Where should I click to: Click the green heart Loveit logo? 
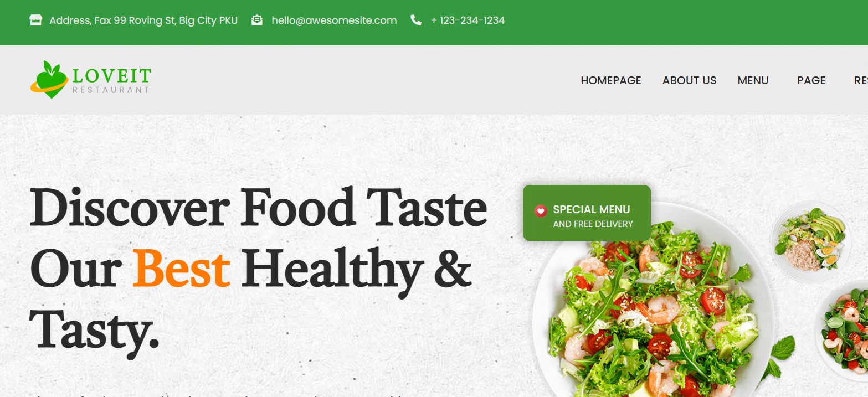49,80
